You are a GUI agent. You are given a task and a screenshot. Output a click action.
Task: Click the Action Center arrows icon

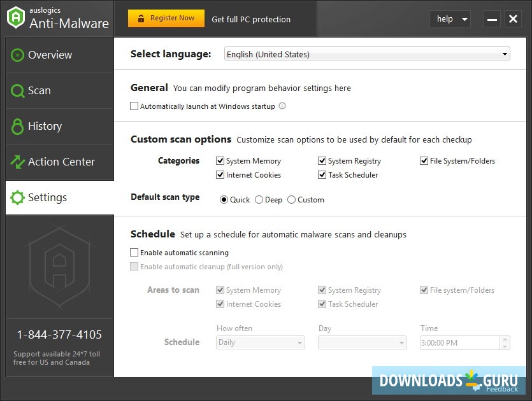(18, 162)
